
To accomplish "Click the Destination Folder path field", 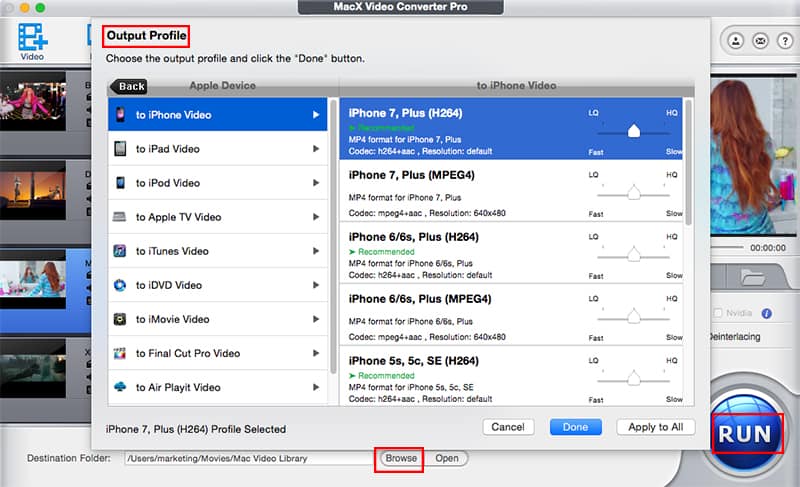I will click(250, 458).
